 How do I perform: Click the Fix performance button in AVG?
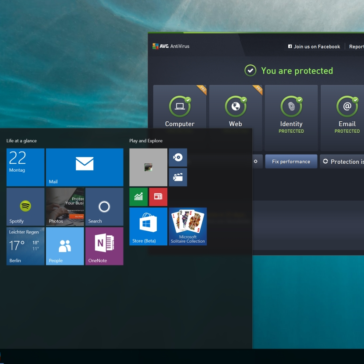[x=291, y=161]
